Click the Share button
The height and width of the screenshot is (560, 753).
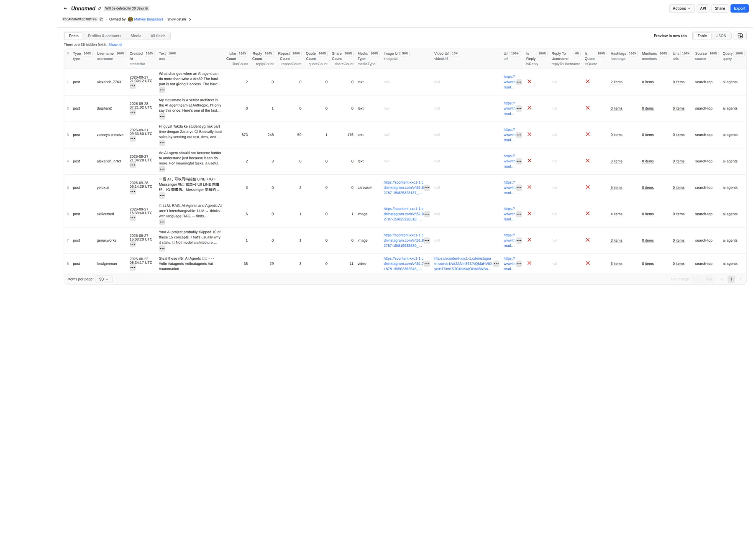[x=720, y=8]
